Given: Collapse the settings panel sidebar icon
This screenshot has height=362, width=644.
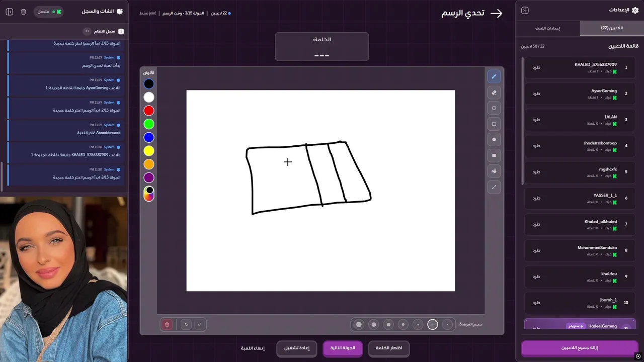Looking at the screenshot, I should pos(525,11).
